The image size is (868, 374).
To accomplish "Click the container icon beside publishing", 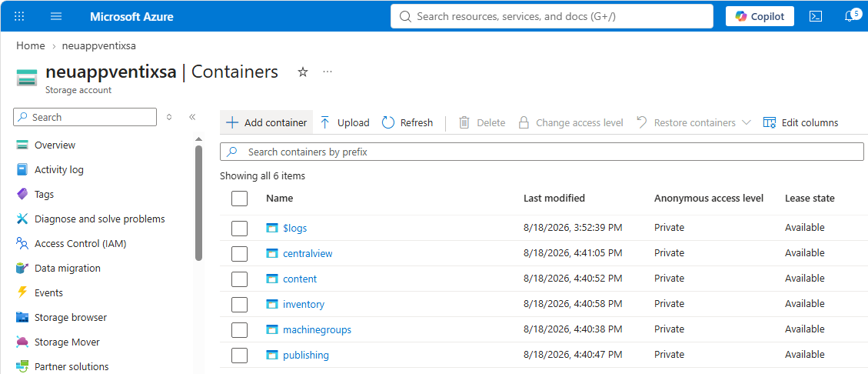I will coord(271,356).
